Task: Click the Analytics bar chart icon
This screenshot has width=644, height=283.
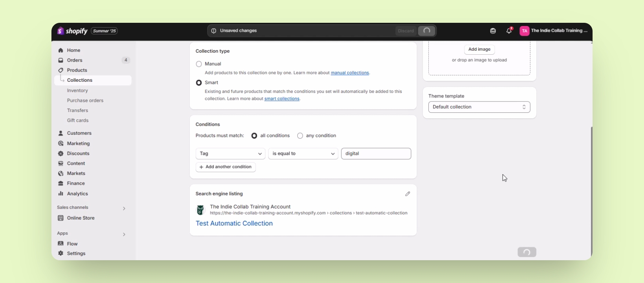Action: click(60, 193)
